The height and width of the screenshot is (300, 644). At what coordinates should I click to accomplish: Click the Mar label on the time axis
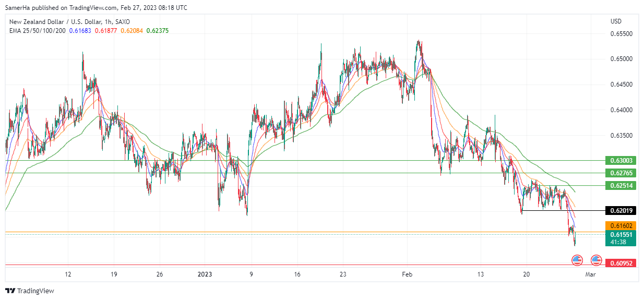click(x=590, y=274)
